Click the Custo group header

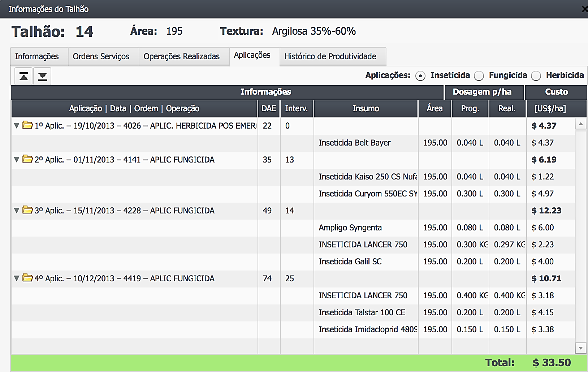coord(556,92)
